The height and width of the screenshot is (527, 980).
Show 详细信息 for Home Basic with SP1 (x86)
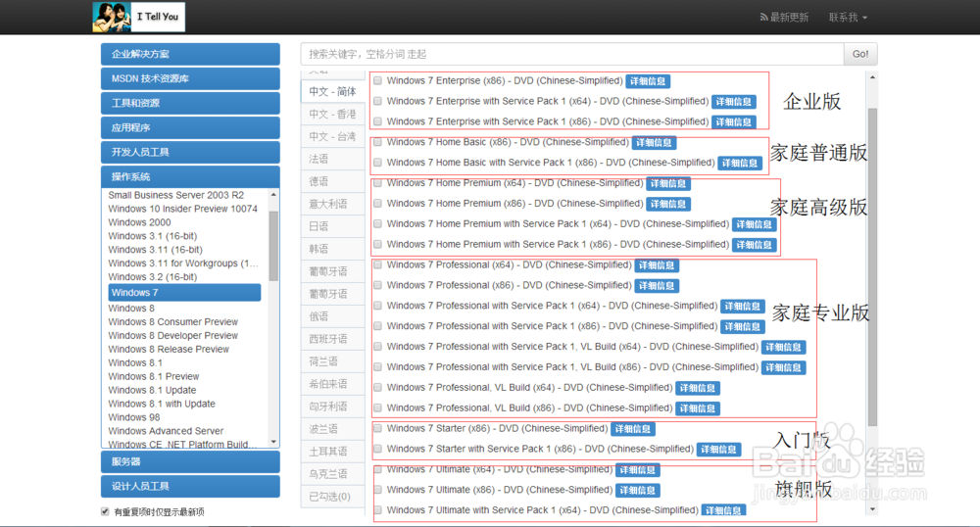pos(739,163)
